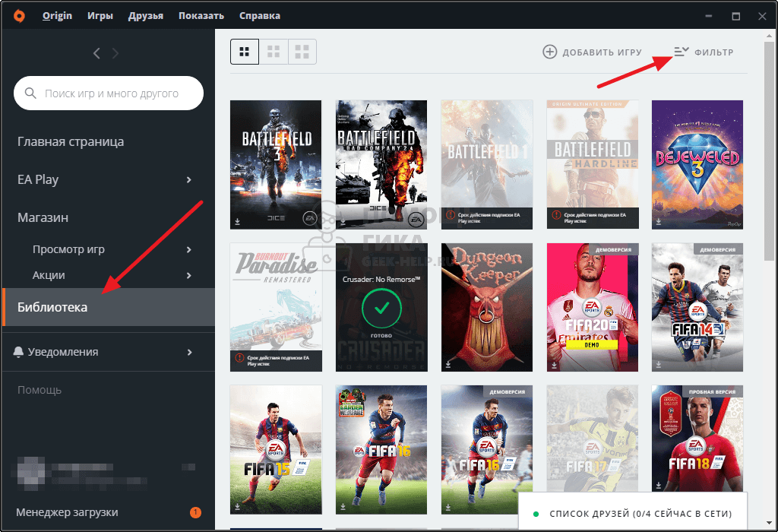The height and width of the screenshot is (532, 778).
Task: Click the magnifier search icon
Action: tap(30, 93)
